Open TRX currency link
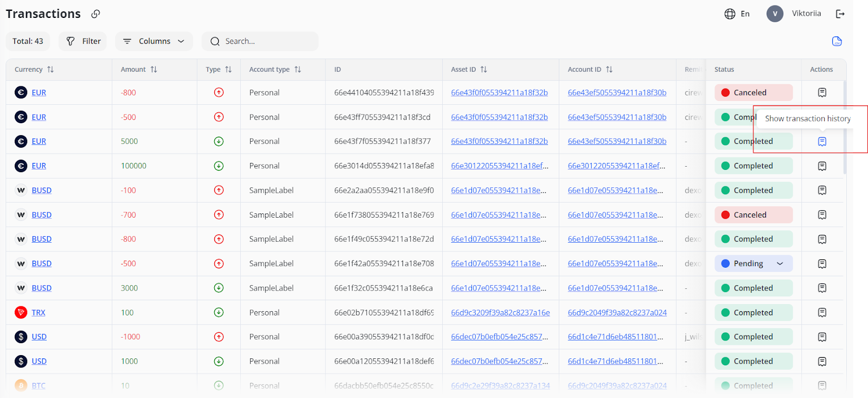868x398 pixels. point(38,313)
